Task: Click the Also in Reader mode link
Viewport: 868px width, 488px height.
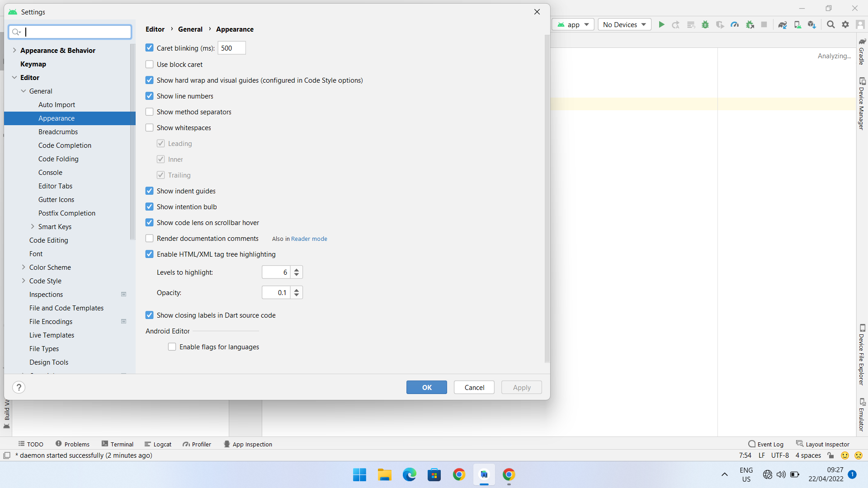Action: click(x=309, y=238)
